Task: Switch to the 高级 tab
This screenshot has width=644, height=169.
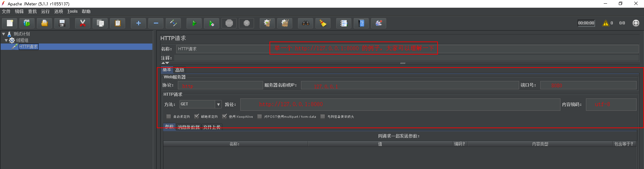Action: pos(180,70)
